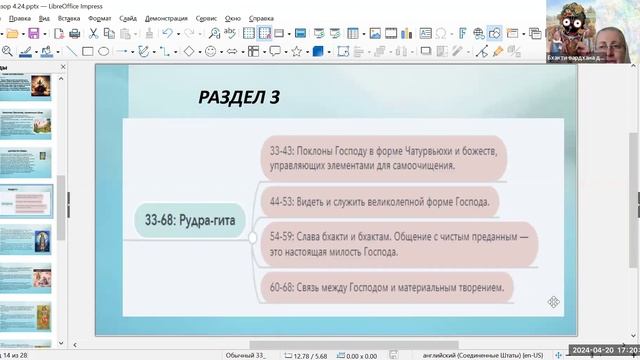
Task: Toggle Show Draw Functions
Action: [494, 33]
